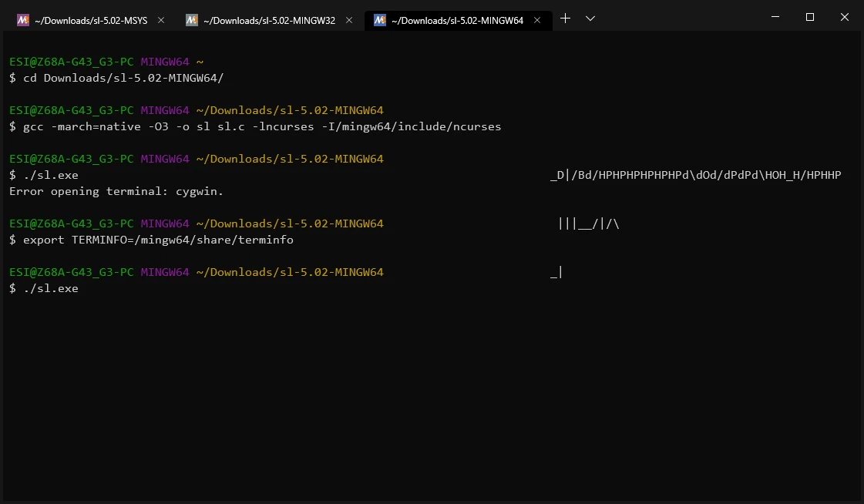Switch to the sl-5.02-MSYS tab
The image size is (864, 504).
pyautogui.click(x=90, y=20)
